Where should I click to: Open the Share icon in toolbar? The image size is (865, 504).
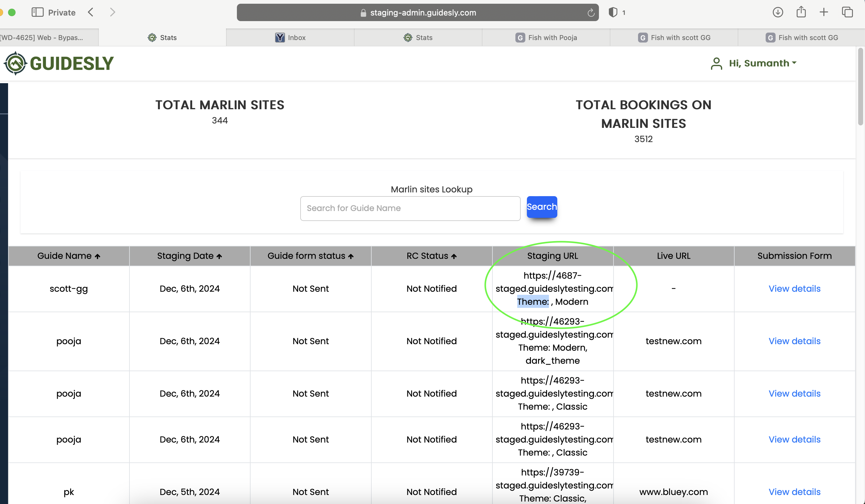pos(801,12)
